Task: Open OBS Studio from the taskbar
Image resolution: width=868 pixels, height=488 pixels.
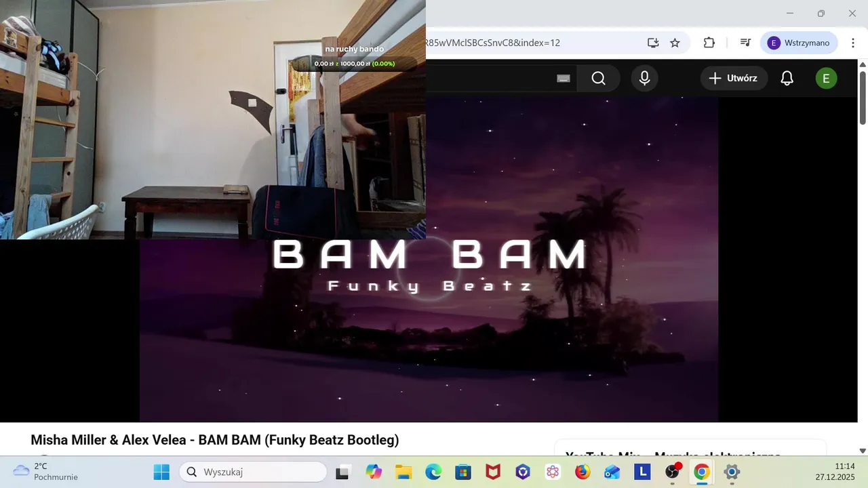Action: pos(672,472)
